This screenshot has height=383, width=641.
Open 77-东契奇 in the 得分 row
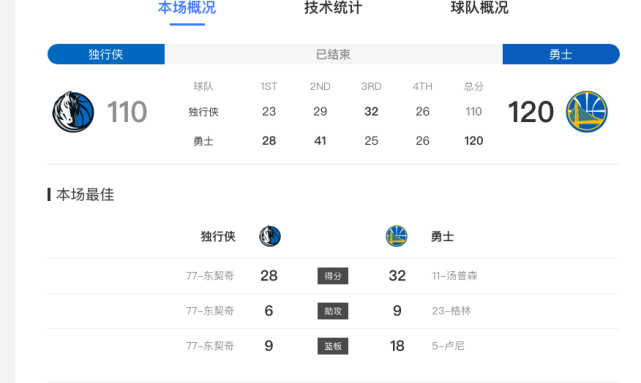210,276
